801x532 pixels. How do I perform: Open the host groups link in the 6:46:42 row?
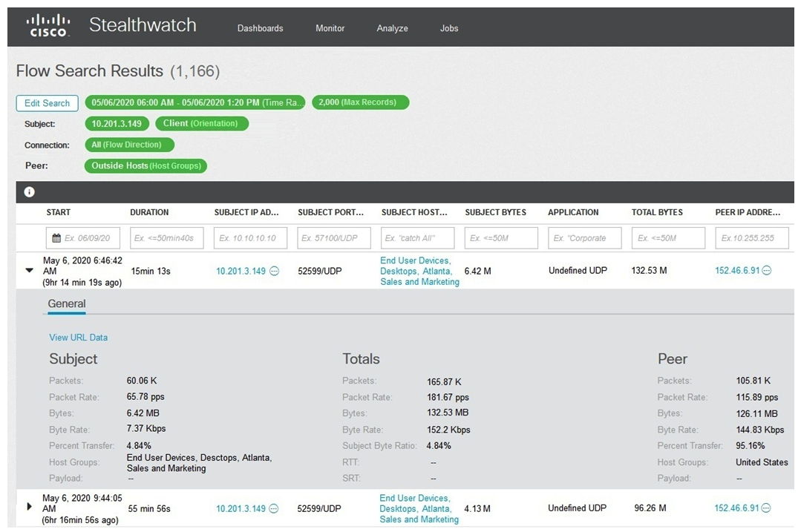[419, 271]
